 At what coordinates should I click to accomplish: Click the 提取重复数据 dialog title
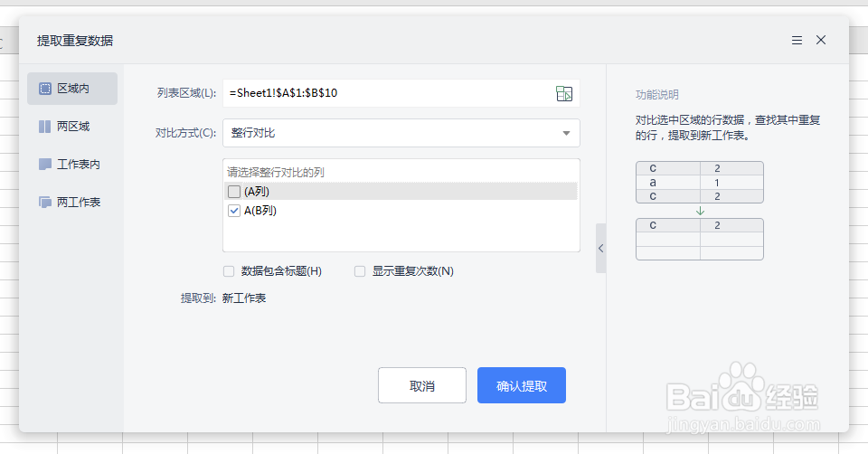pos(75,41)
